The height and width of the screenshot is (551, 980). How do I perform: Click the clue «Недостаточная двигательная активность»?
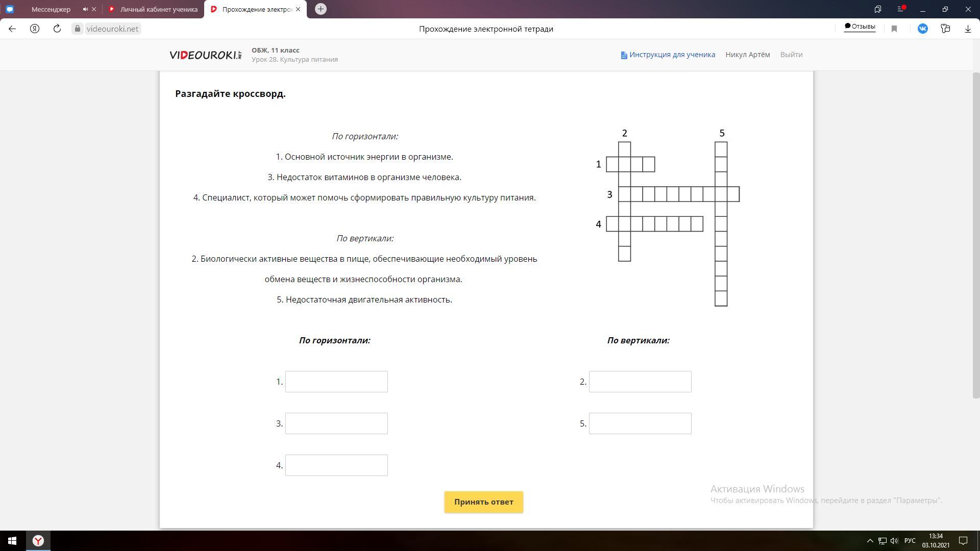pyautogui.click(x=369, y=299)
